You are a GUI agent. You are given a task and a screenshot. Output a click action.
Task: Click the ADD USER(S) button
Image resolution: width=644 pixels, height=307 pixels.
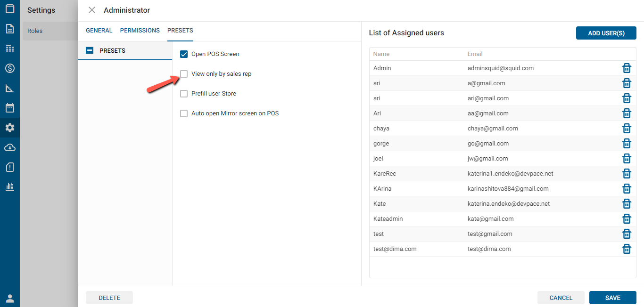[x=606, y=33]
